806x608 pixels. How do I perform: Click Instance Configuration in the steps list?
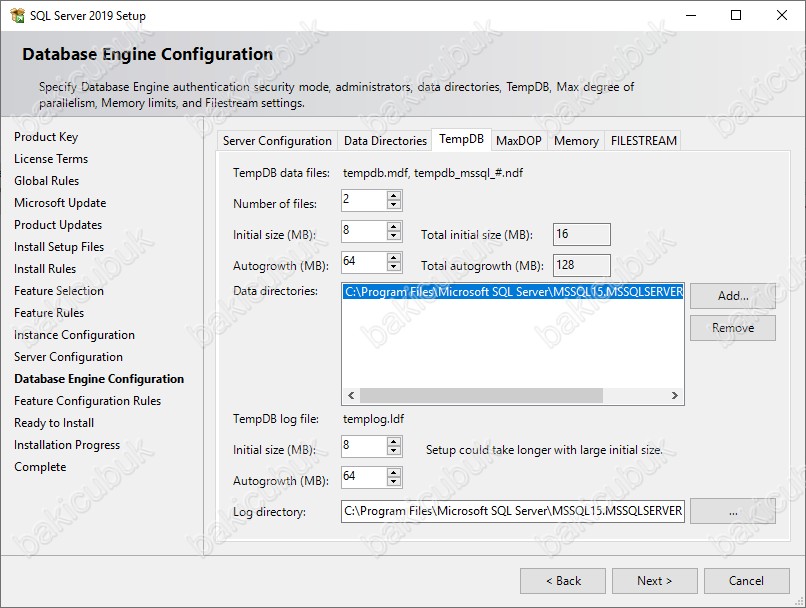pos(74,335)
